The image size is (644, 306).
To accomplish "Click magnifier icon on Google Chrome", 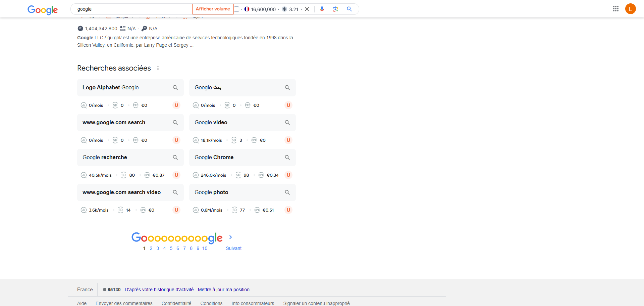I will [287, 157].
